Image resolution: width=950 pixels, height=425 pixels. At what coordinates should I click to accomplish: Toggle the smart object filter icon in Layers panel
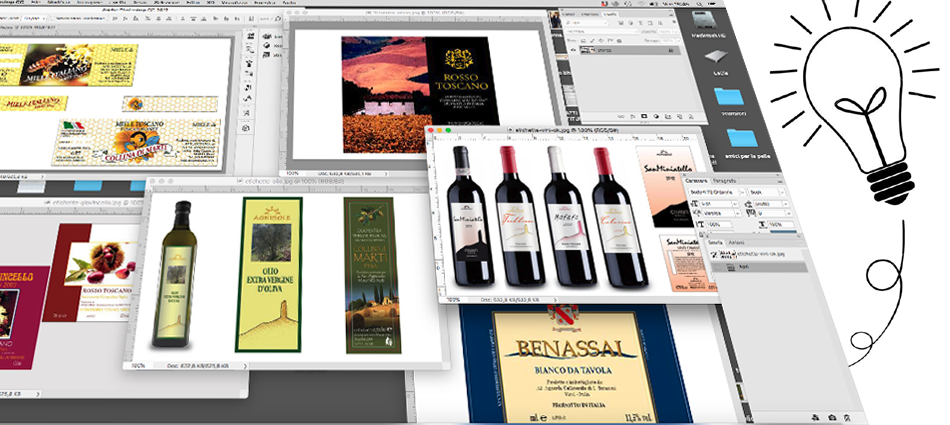(x=660, y=23)
